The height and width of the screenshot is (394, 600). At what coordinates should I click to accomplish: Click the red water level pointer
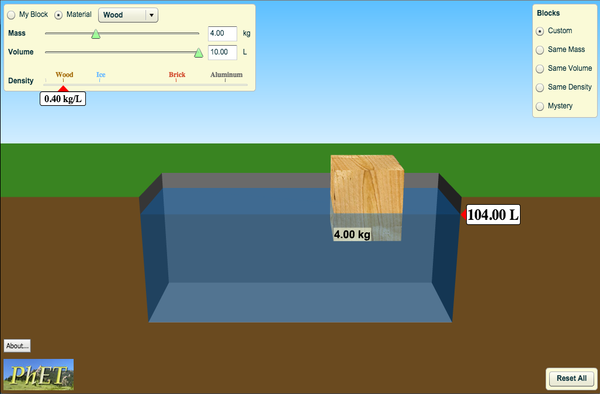[x=463, y=215]
